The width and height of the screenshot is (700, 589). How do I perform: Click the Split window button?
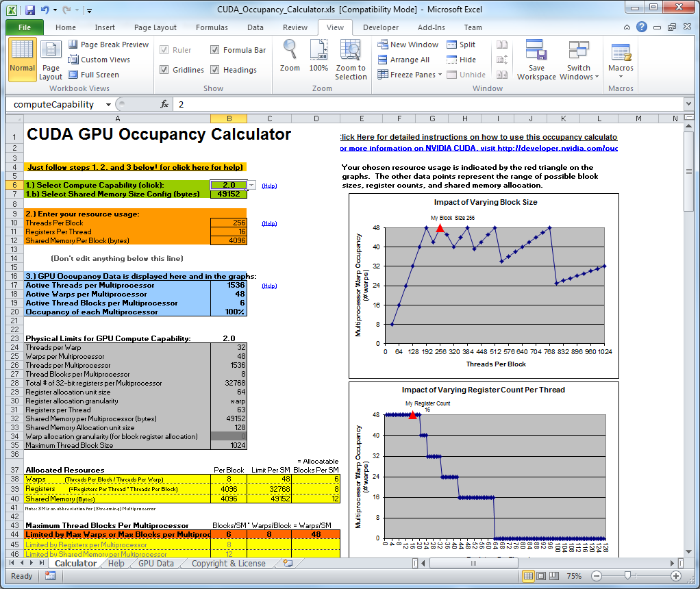461,45
